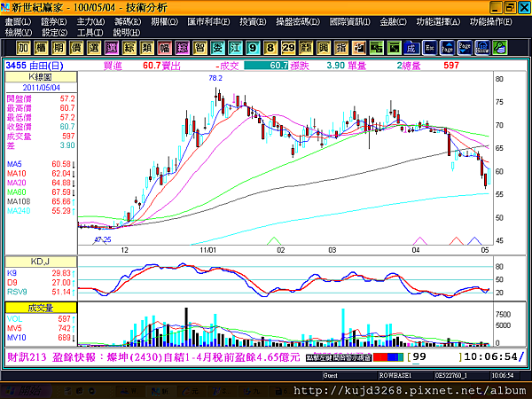Image resolution: width=532 pixels, height=399 pixels.
Task: Click the 加 toolbar icon
Action: (23, 48)
